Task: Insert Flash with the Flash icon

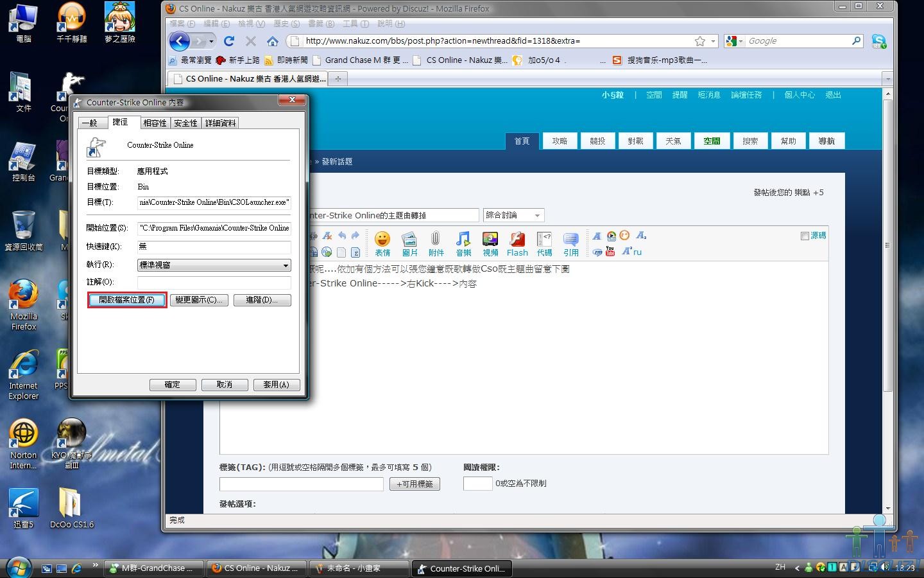Action: (x=517, y=244)
